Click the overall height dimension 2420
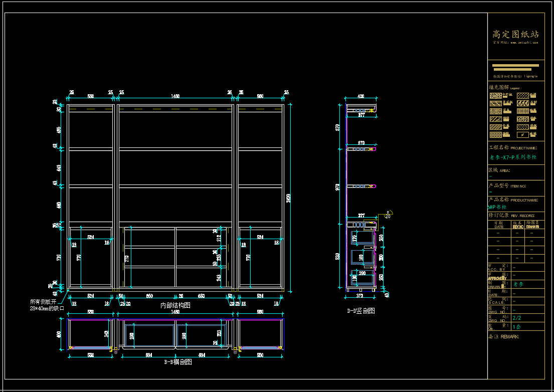 [x=289, y=198]
